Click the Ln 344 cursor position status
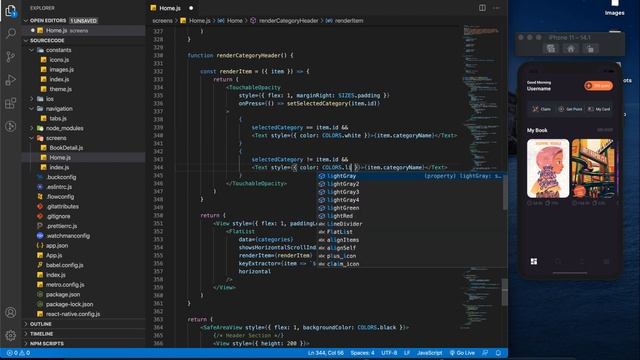The width and height of the screenshot is (640, 360). [325, 353]
